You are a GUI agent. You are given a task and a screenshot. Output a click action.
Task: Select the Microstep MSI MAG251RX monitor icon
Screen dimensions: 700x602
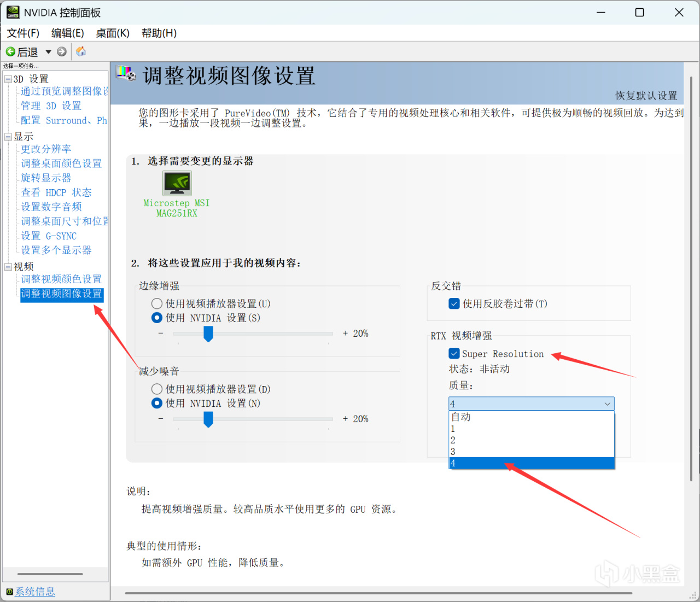[177, 183]
